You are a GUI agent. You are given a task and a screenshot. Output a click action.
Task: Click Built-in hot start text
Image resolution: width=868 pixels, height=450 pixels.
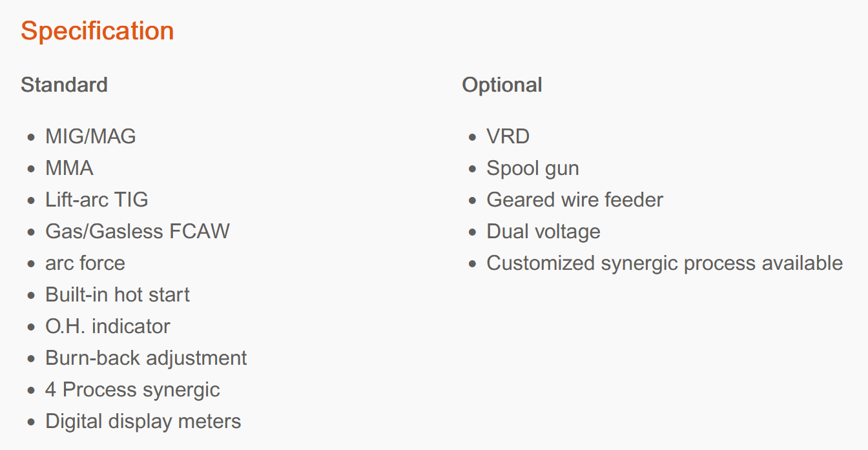pos(118,294)
